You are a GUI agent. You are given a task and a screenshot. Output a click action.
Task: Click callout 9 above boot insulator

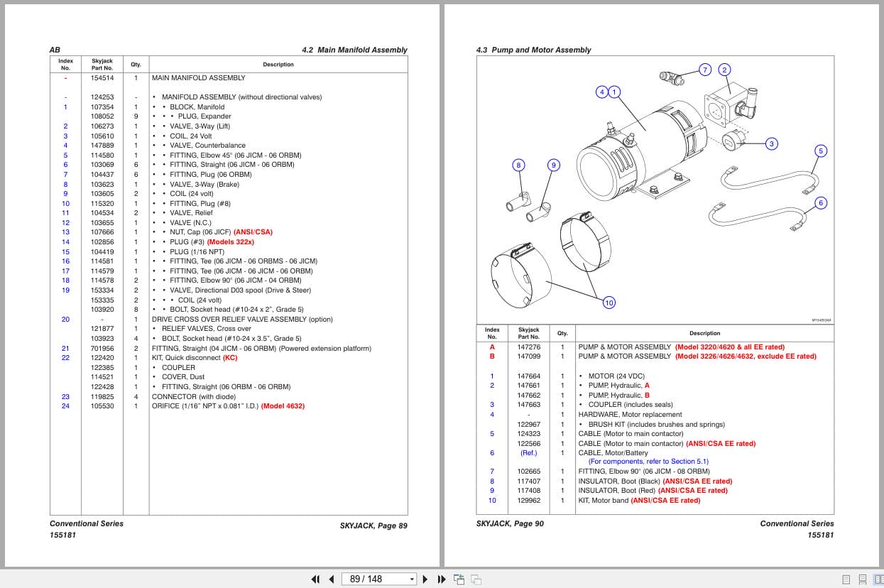[554, 165]
